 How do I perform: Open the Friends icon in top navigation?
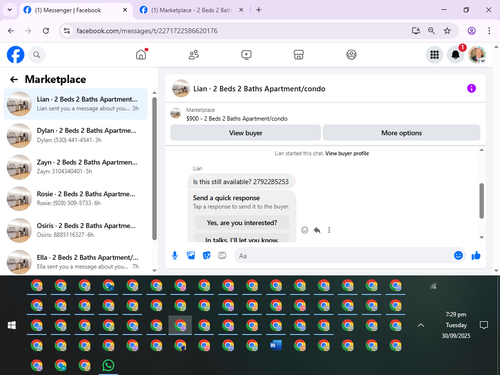click(x=194, y=54)
